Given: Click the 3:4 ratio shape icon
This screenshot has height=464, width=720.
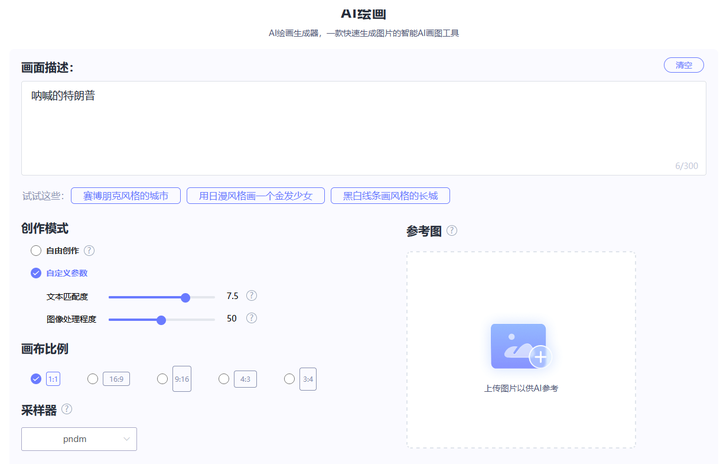Looking at the screenshot, I should point(308,379).
